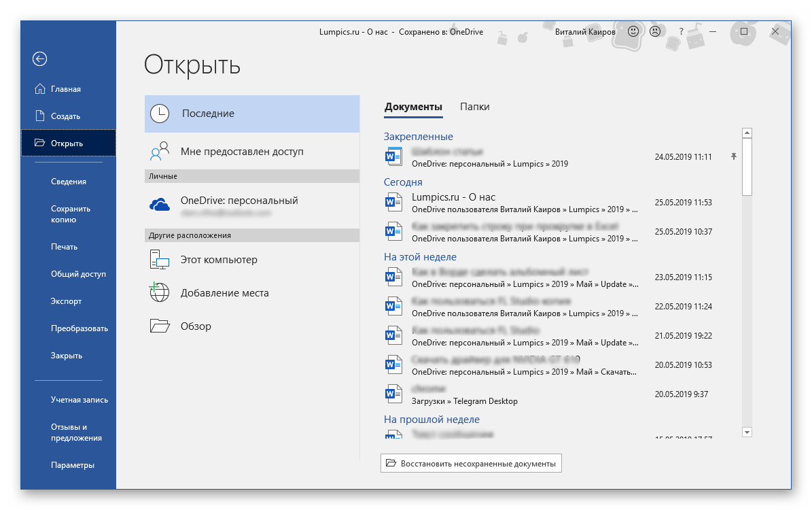
Task: Select the Recent clock icon
Action: 160,114
